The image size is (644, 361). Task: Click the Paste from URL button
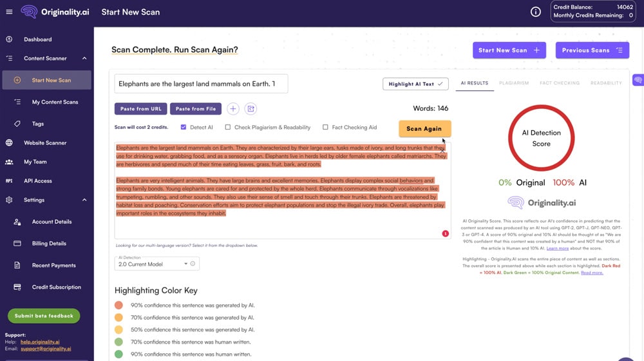(x=140, y=108)
